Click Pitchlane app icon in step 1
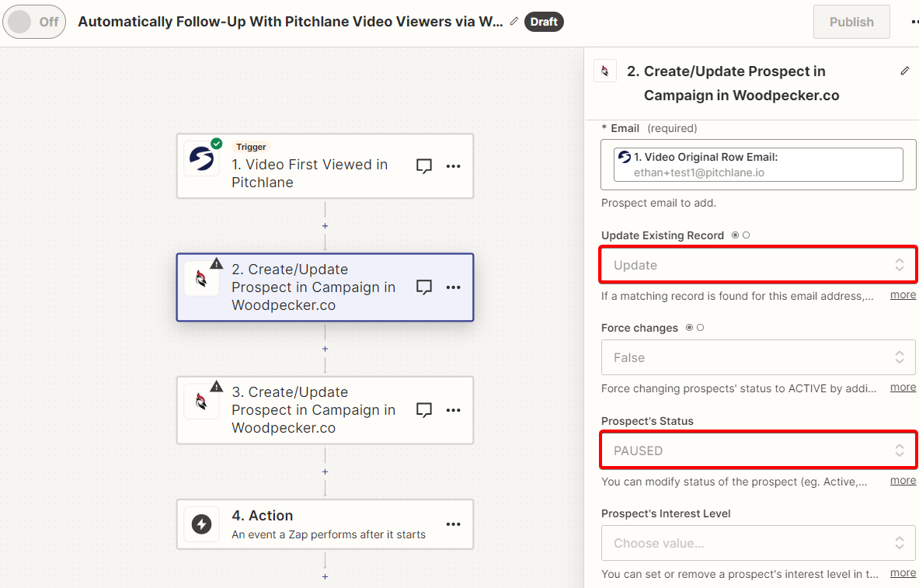The width and height of the screenshot is (919, 588). coord(201,158)
